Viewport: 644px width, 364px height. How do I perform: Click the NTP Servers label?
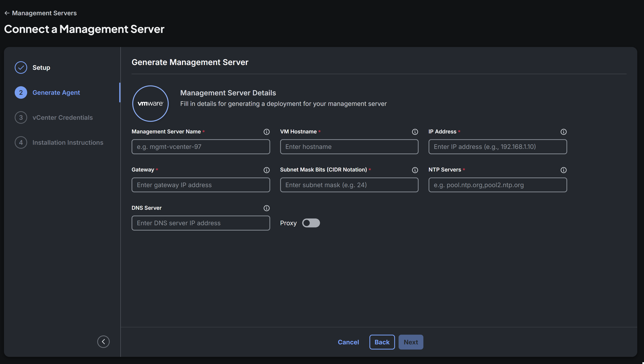[x=445, y=170]
